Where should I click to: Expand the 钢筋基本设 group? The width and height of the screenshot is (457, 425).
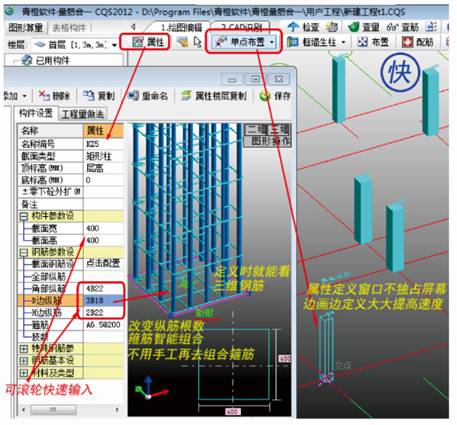(23, 361)
